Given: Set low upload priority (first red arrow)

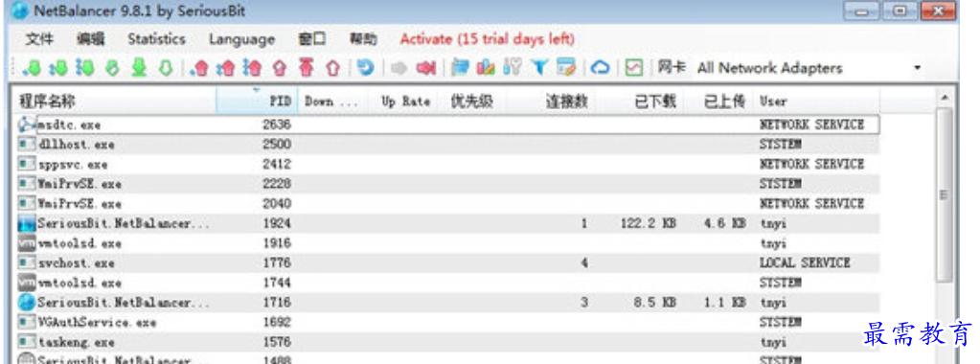Looking at the screenshot, I should coord(199,68).
